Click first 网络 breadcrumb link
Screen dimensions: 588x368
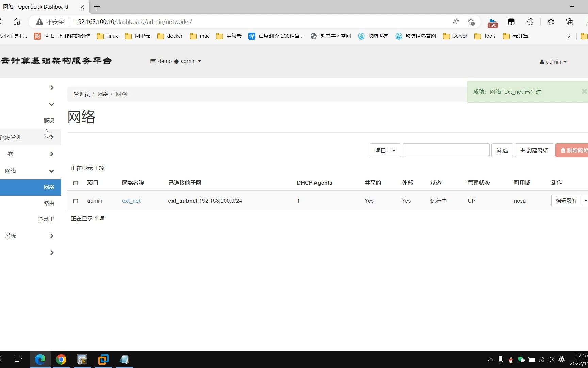point(103,94)
